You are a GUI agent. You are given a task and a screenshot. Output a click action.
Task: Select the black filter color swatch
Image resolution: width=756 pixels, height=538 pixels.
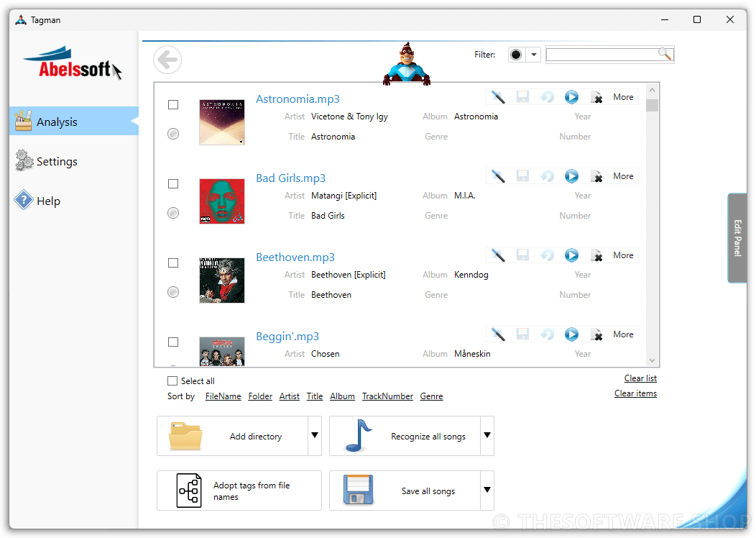[x=516, y=55]
